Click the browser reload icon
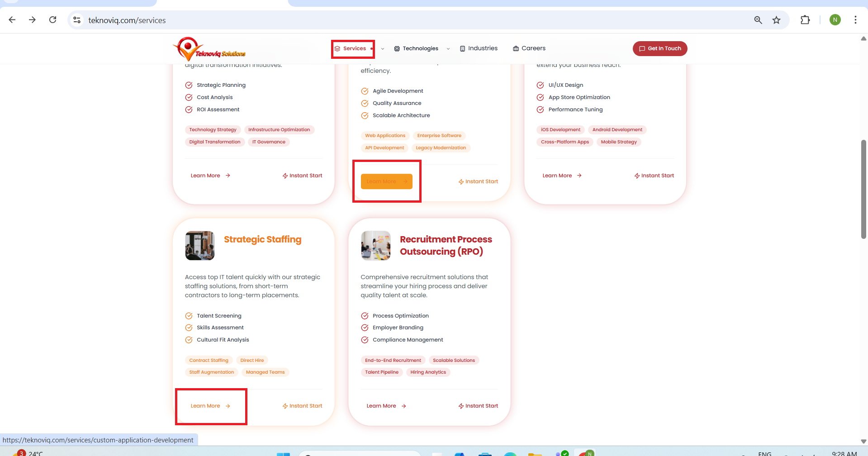The width and height of the screenshot is (868, 456). pos(53,20)
